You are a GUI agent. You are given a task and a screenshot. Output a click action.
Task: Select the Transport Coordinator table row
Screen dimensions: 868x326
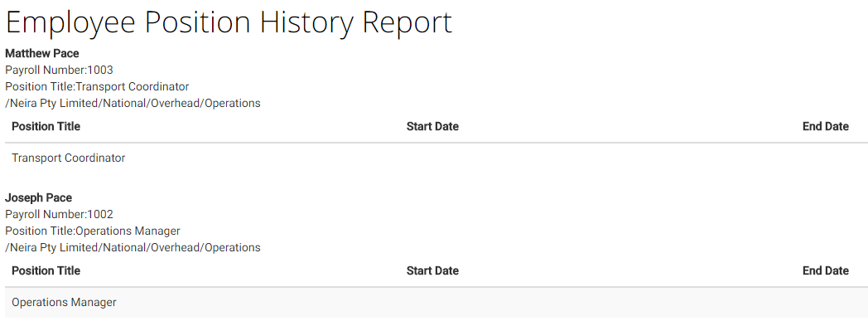coord(434,158)
